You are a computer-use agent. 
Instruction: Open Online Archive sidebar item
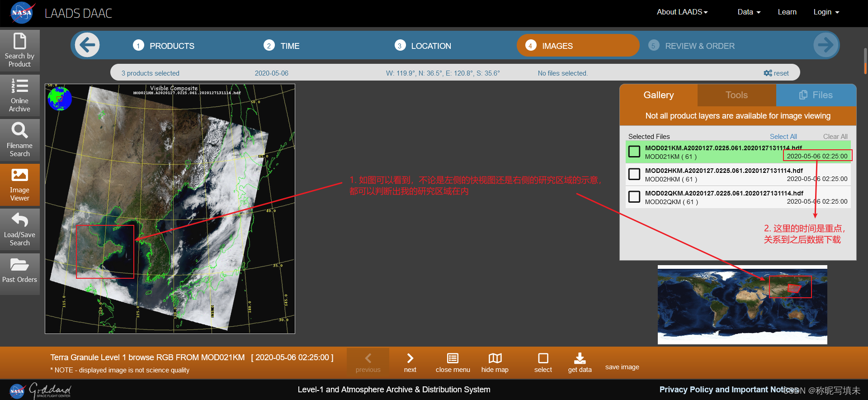[x=19, y=95]
